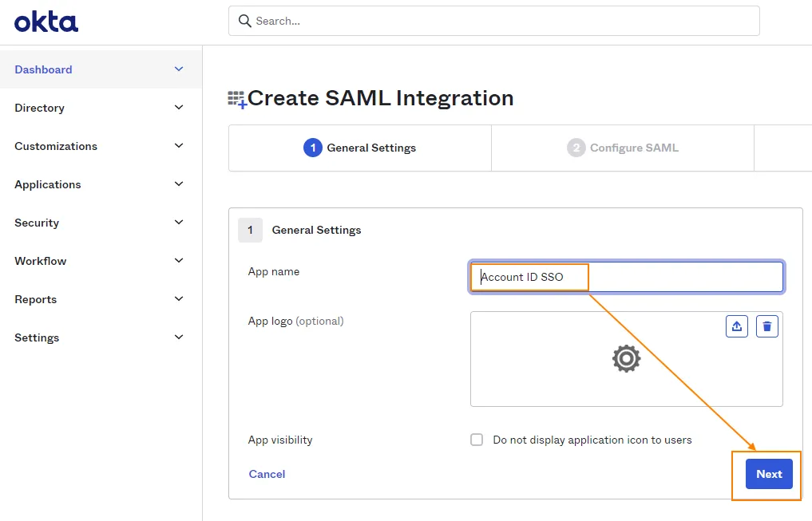Click the 'App visibility' label
This screenshot has height=521, width=812.
(280, 440)
